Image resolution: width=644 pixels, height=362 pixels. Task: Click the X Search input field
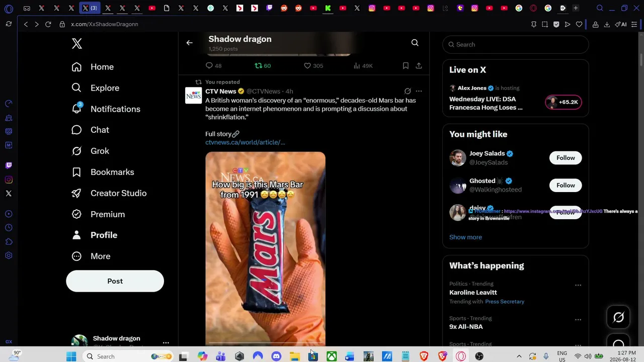tap(516, 45)
